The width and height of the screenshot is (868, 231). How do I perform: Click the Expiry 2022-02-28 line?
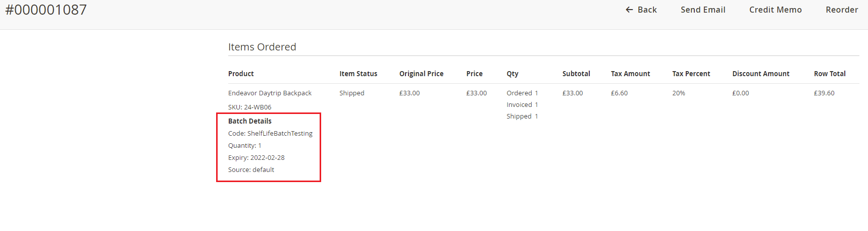tap(256, 158)
